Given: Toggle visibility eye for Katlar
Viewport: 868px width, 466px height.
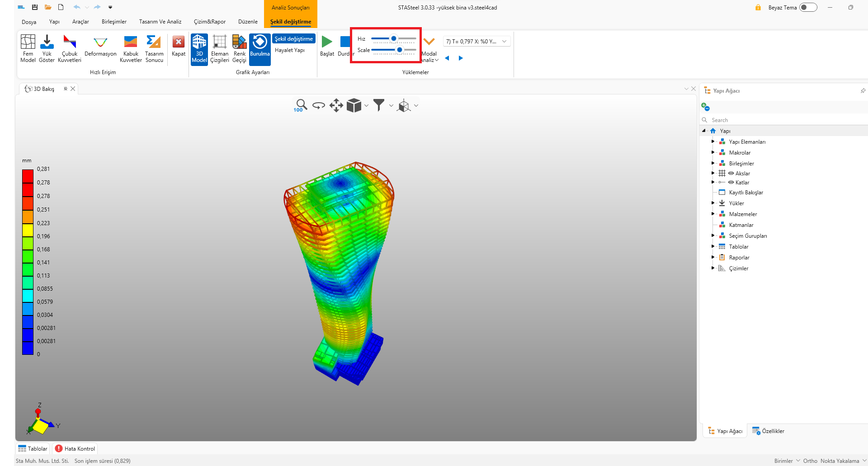Looking at the screenshot, I should [731, 183].
